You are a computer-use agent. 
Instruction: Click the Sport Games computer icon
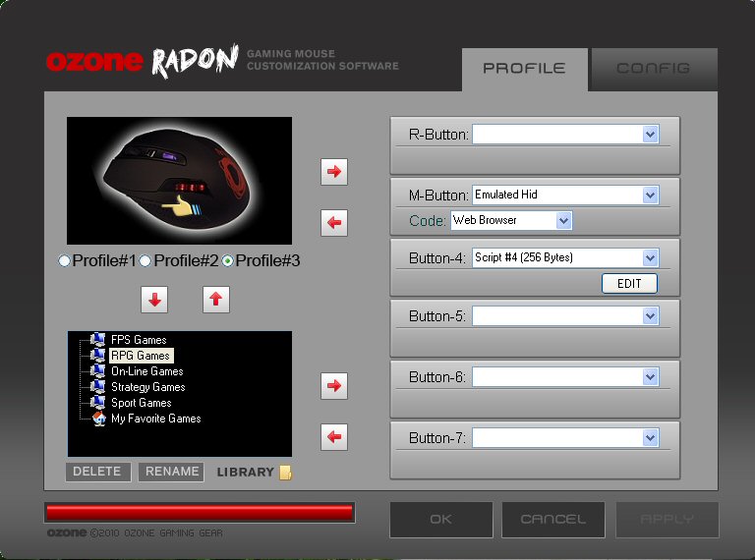(97, 402)
